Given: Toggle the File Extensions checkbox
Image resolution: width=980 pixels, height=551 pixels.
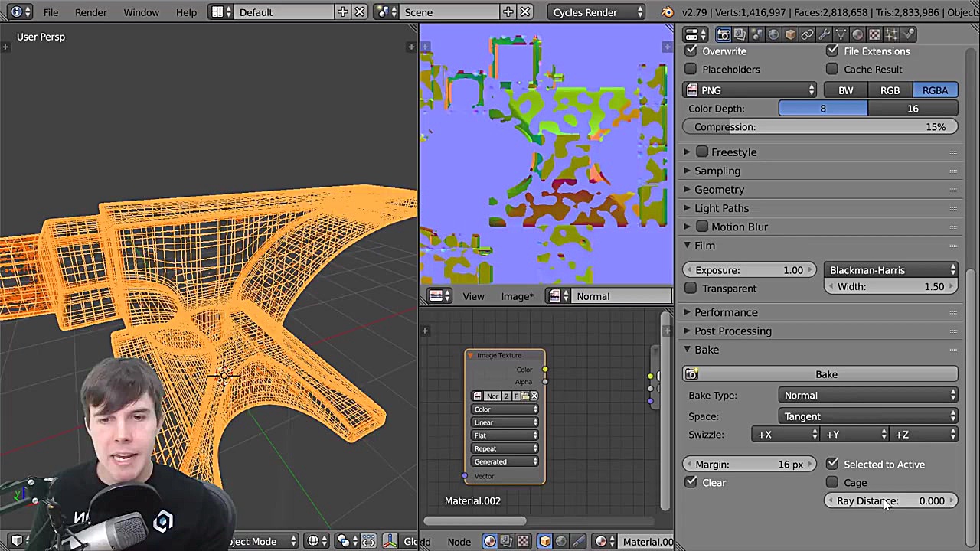Looking at the screenshot, I should click(832, 51).
